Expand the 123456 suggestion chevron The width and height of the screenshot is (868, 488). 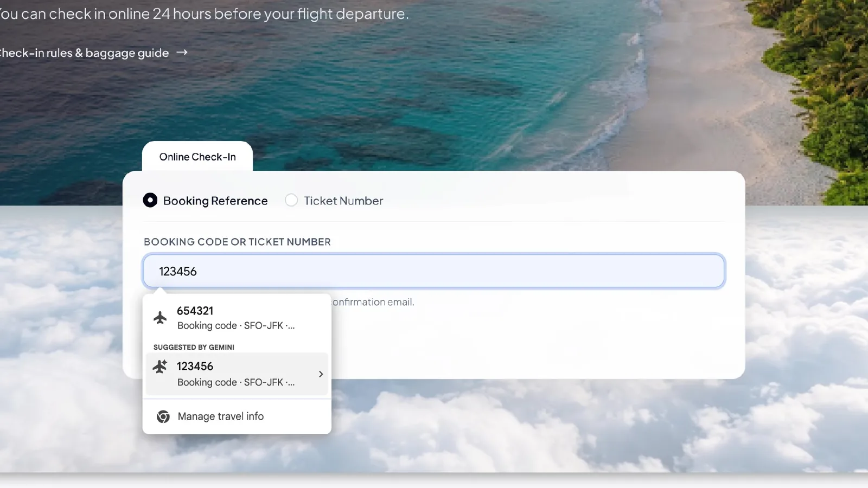tap(321, 374)
